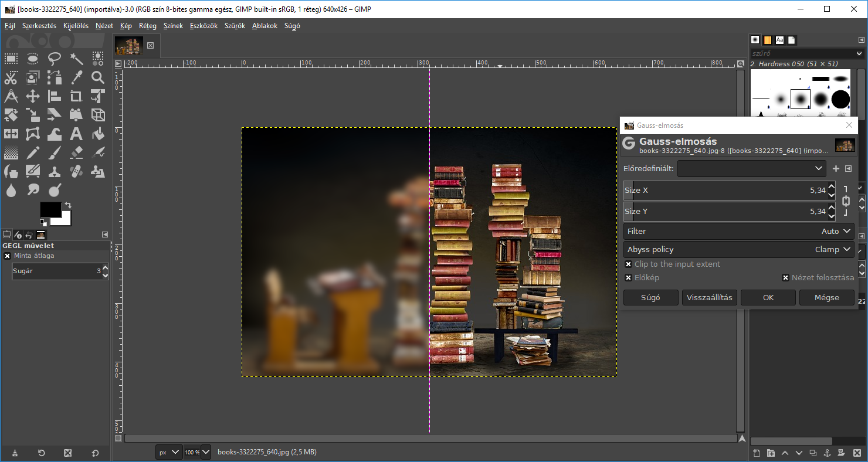
Task: Select the Scissors Select tool
Action: pos(11,77)
